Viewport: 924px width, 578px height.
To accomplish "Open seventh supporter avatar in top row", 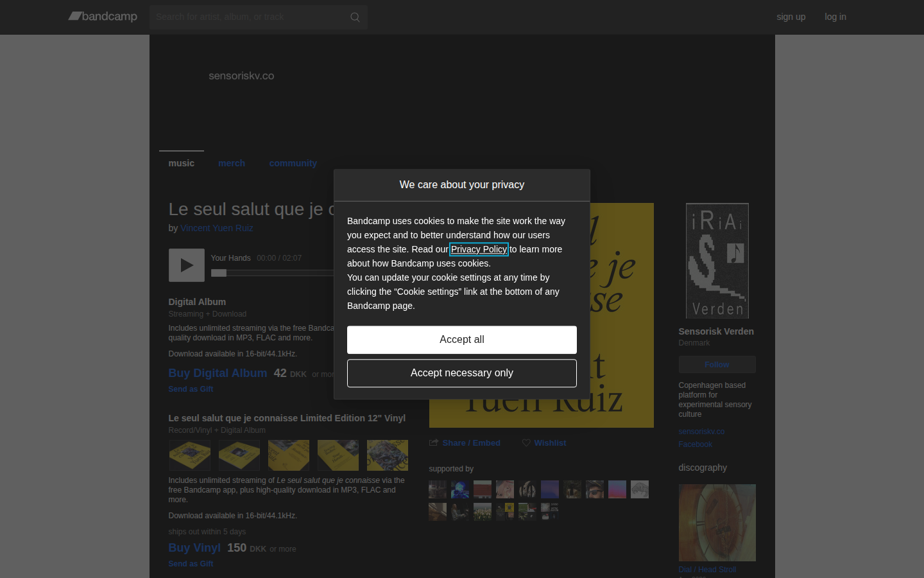I will (x=572, y=489).
